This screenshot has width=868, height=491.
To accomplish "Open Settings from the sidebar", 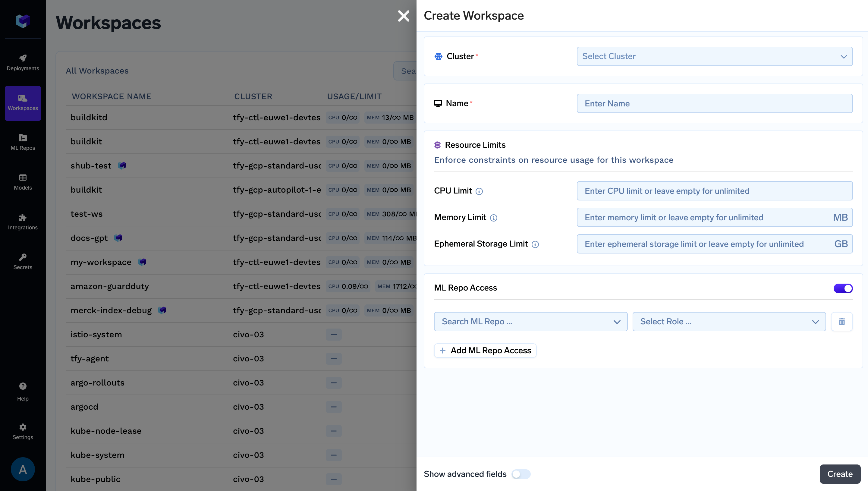I will [23, 431].
